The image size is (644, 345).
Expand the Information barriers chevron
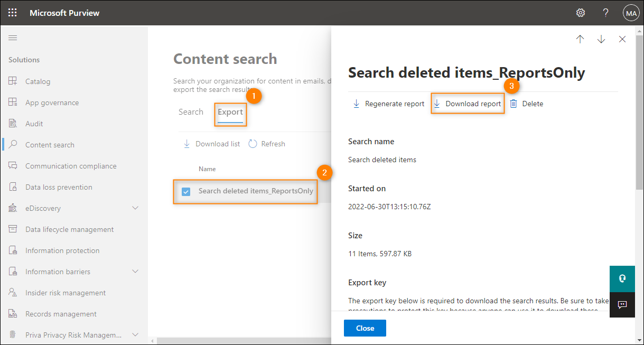(x=135, y=272)
